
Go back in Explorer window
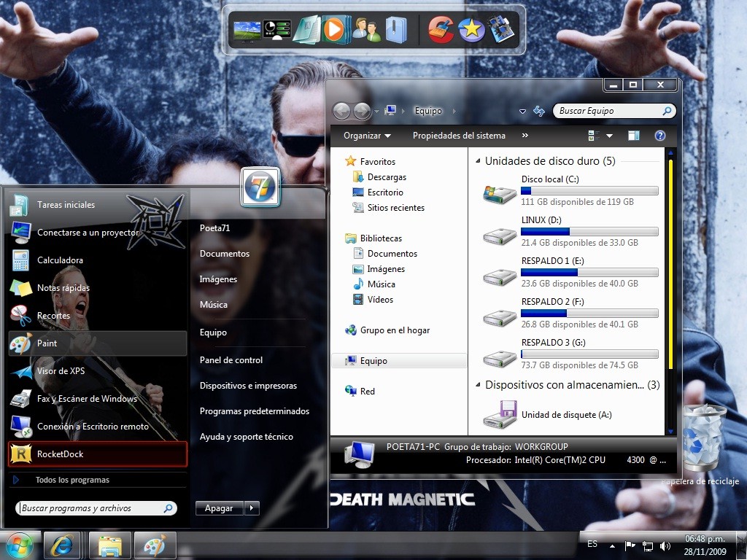[341, 111]
